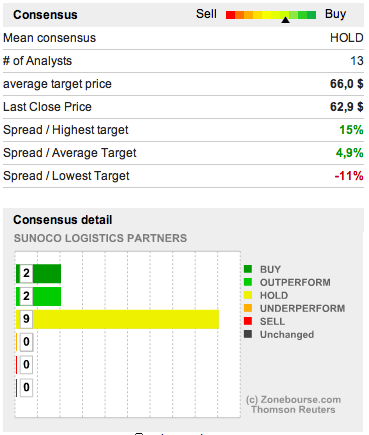Select the light green OUTPERFORM bar

point(38,296)
